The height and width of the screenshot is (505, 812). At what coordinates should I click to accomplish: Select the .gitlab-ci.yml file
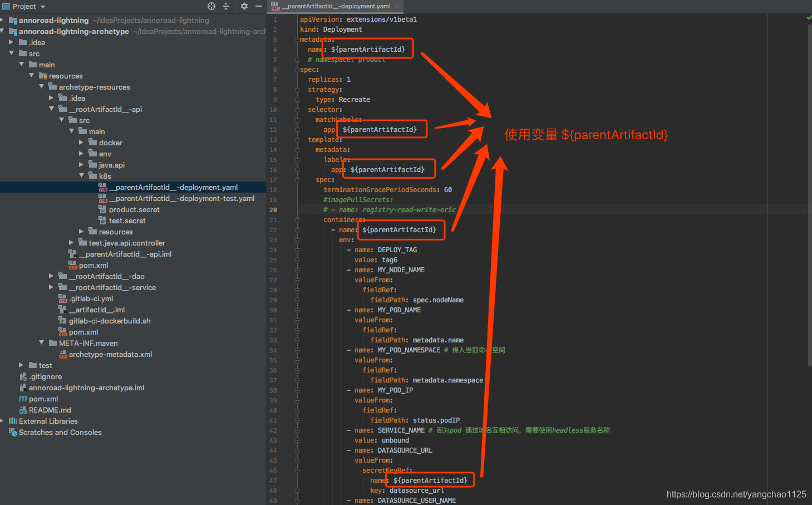(x=91, y=298)
